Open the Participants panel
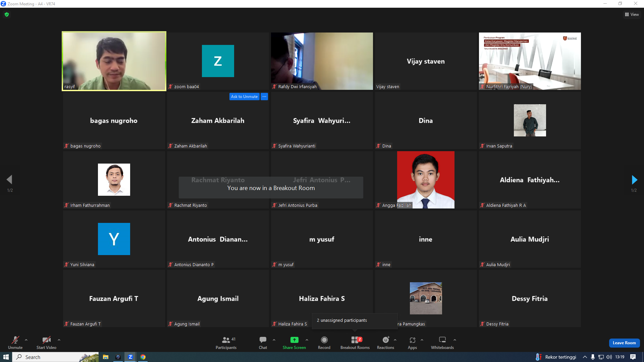This screenshot has width=644, height=362. pos(226,343)
